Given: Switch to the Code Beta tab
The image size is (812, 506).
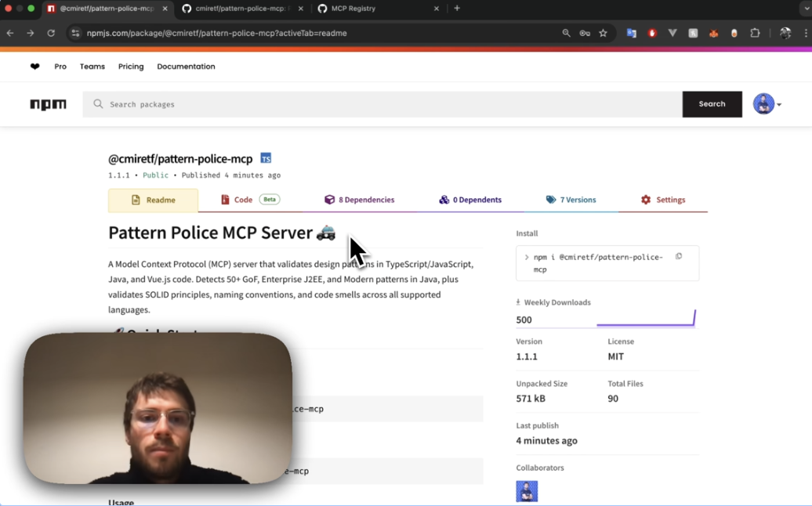Looking at the screenshot, I should 250,200.
